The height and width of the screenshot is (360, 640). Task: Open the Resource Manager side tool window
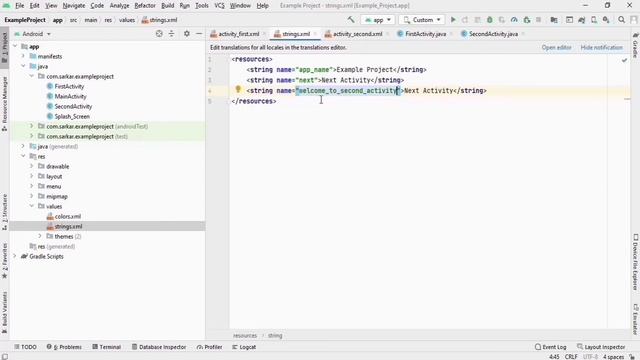tap(4, 104)
